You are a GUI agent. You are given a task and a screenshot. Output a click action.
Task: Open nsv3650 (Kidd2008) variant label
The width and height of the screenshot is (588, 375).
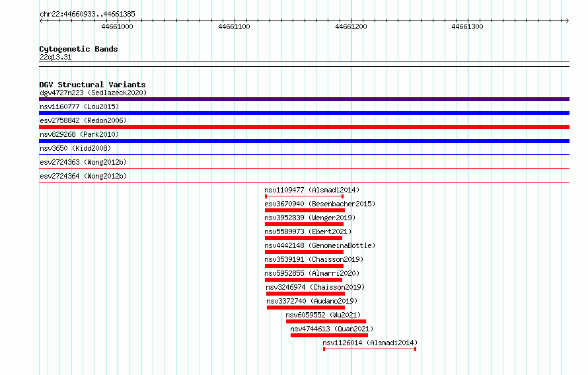tap(75, 148)
